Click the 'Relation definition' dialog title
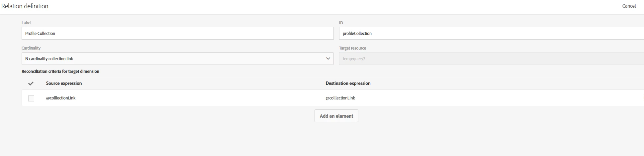Image resolution: width=644 pixels, height=156 pixels. (x=25, y=6)
